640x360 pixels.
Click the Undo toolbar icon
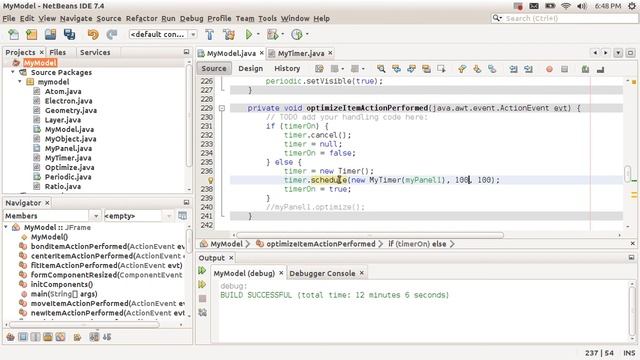coord(93,35)
